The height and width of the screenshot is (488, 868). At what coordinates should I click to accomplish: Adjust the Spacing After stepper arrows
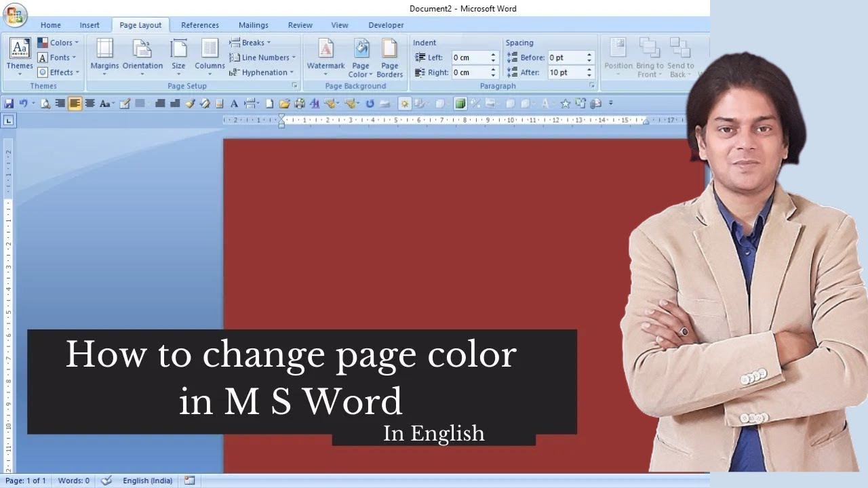click(590, 73)
